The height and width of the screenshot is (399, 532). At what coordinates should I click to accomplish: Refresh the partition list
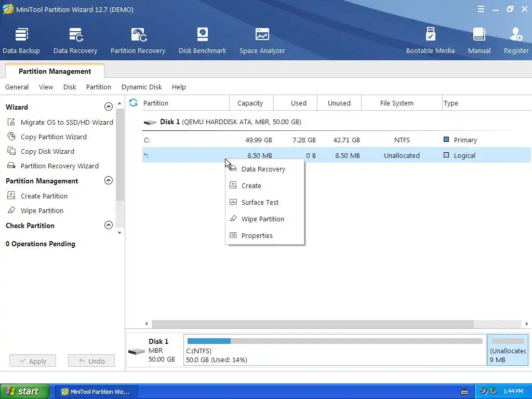pyautogui.click(x=134, y=103)
